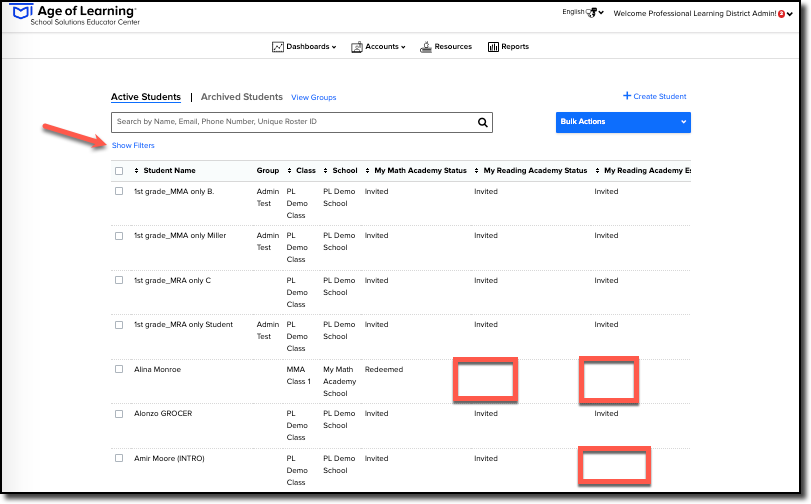Viewport: 811px width, 504px height.
Task: Click the Resources stamp icon
Action: click(426, 47)
